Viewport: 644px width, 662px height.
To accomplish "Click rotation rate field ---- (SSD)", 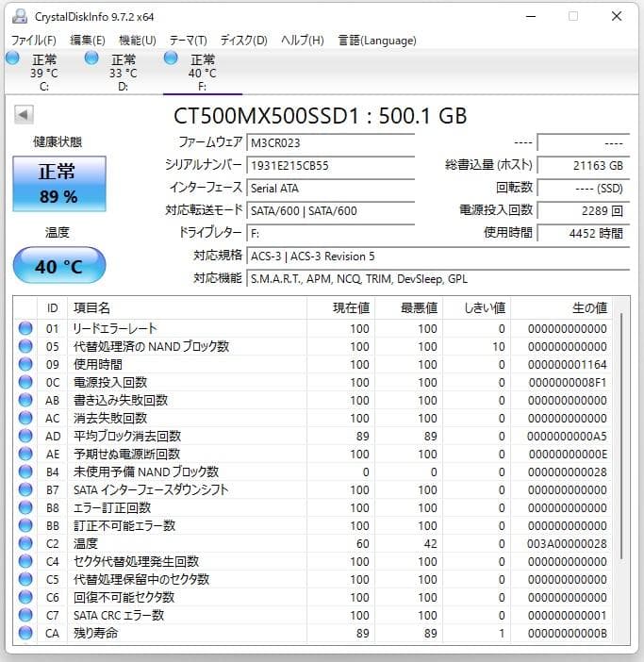I will pyautogui.click(x=584, y=188).
